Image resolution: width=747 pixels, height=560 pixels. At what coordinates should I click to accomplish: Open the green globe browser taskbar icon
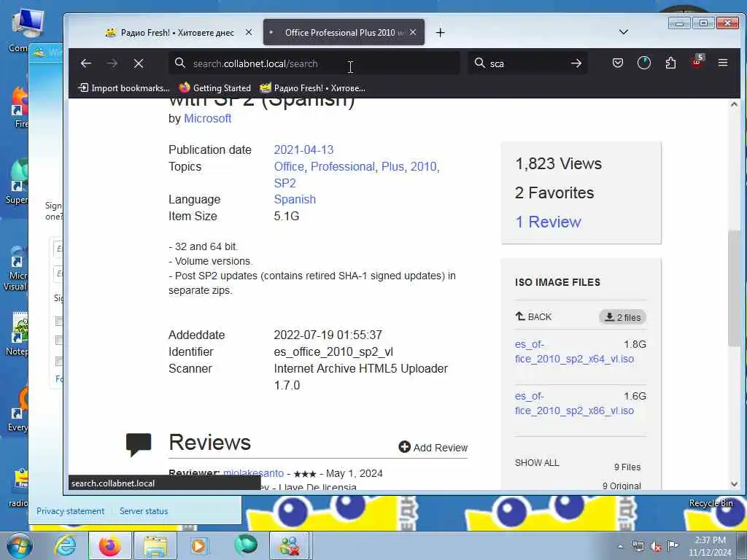246,545
